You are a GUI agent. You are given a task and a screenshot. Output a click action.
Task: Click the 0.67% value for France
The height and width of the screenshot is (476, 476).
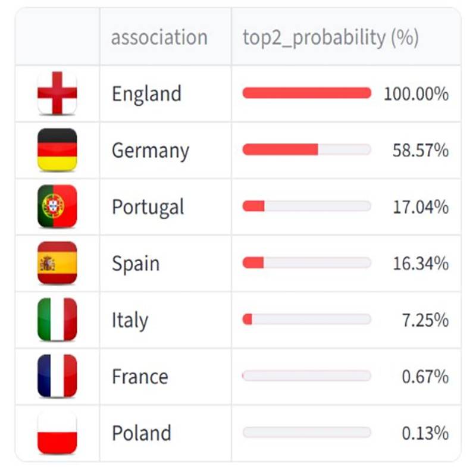point(425,377)
